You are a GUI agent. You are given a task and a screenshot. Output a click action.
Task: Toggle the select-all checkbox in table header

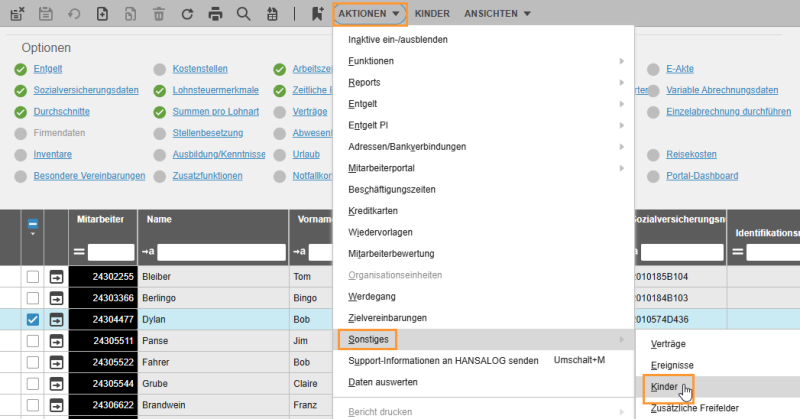tap(33, 224)
